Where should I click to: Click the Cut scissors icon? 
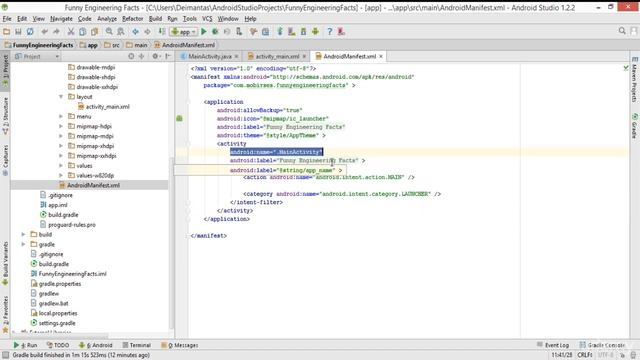pyautogui.click(x=71, y=31)
